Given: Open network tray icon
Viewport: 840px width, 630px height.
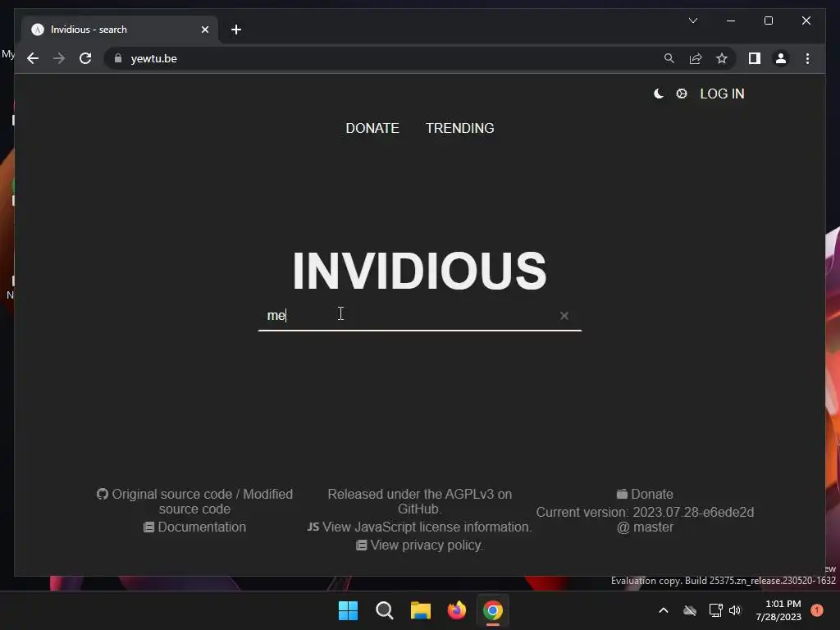Looking at the screenshot, I should [715, 610].
